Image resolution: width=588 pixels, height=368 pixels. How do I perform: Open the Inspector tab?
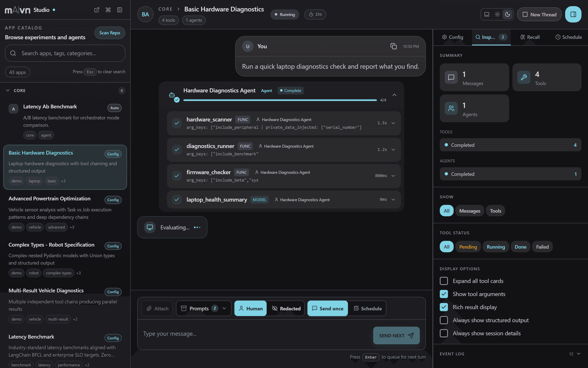tap(491, 37)
